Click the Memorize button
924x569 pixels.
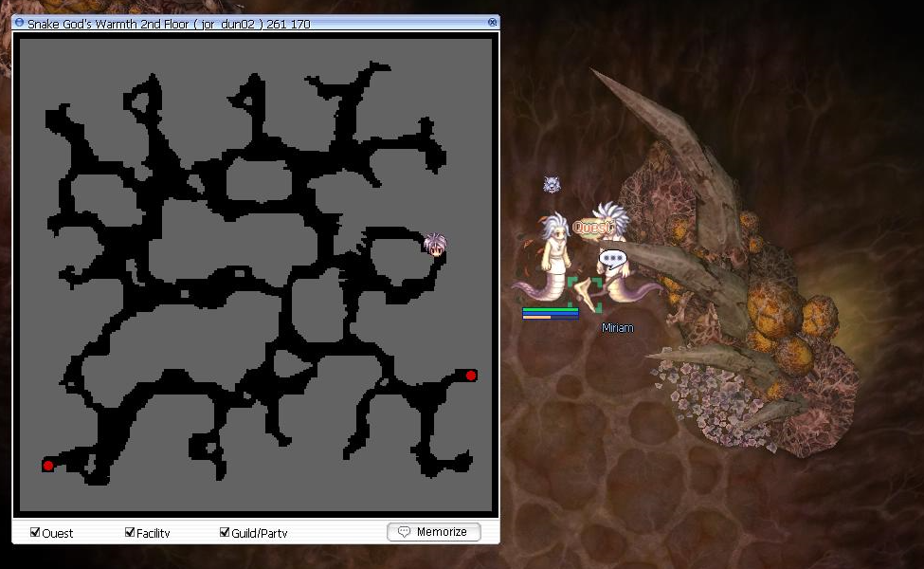coord(434,532)
